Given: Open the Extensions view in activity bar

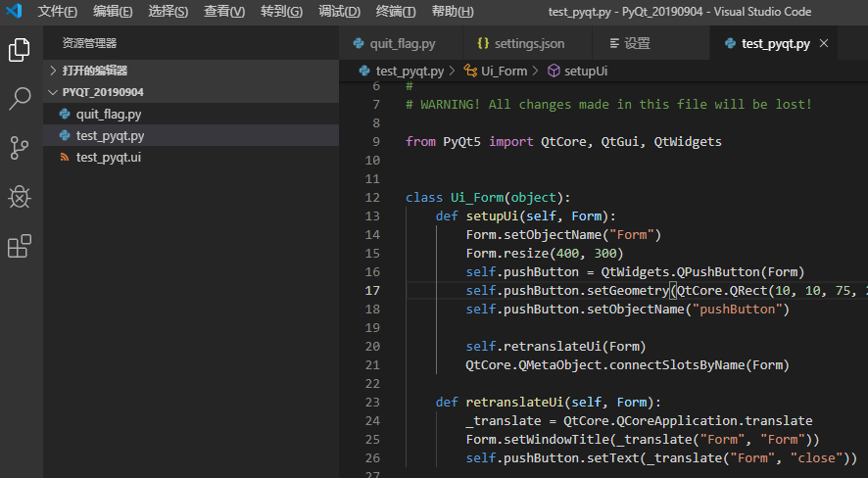Looking at the screenshot, I should pyautogui.click(x=20, y=246).
